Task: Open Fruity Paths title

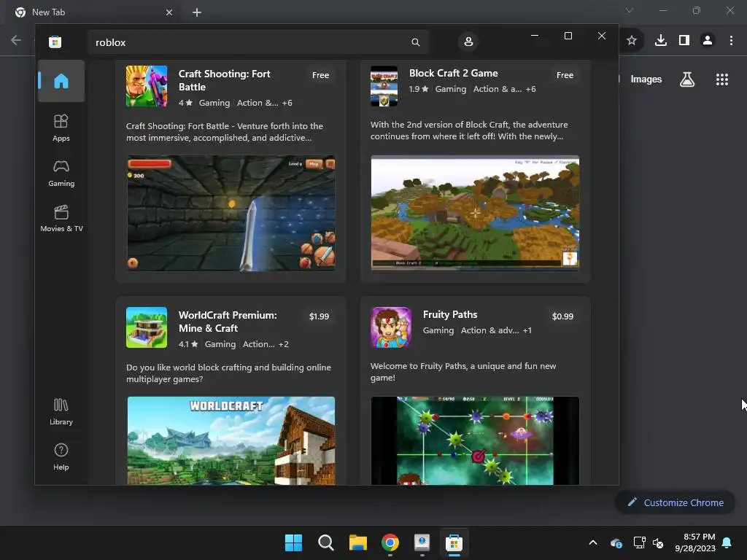Action: click(450, 315)
